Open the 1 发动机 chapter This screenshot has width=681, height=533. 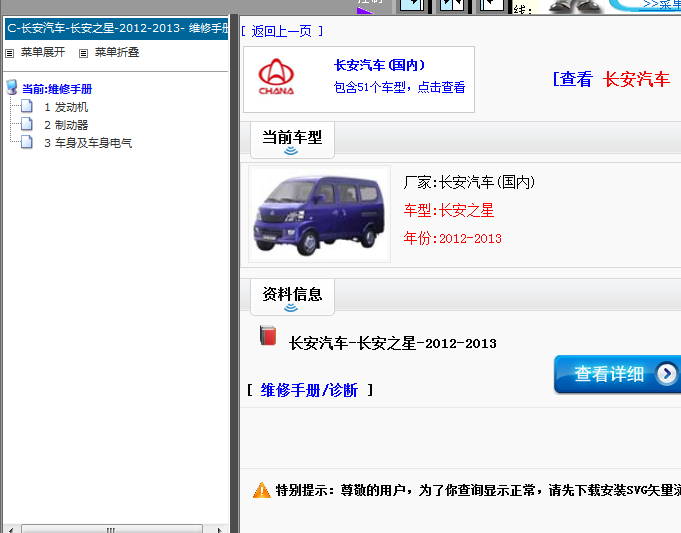66,107
